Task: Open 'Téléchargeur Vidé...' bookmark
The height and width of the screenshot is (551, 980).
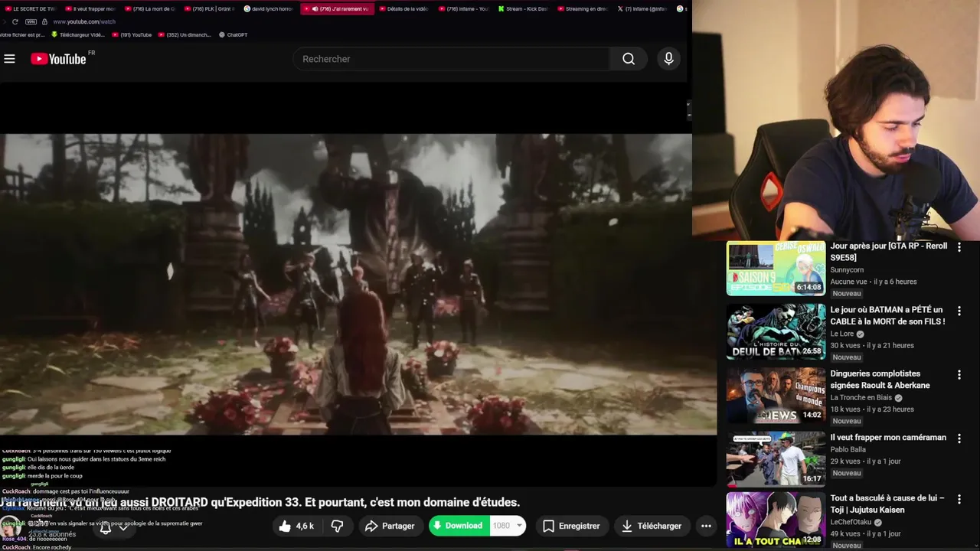Action: click(x=77, y=34)
